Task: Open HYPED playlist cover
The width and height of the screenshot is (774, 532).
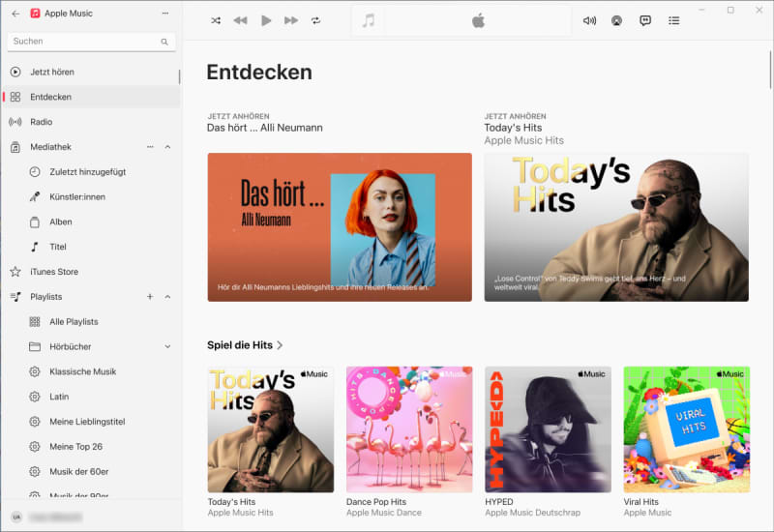Action: coord(548,429)
